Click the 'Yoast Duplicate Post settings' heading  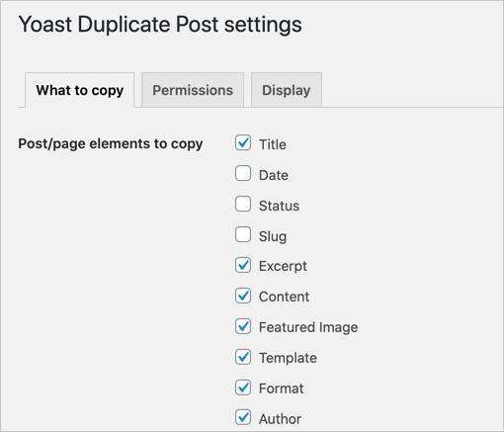pos(160,25)
